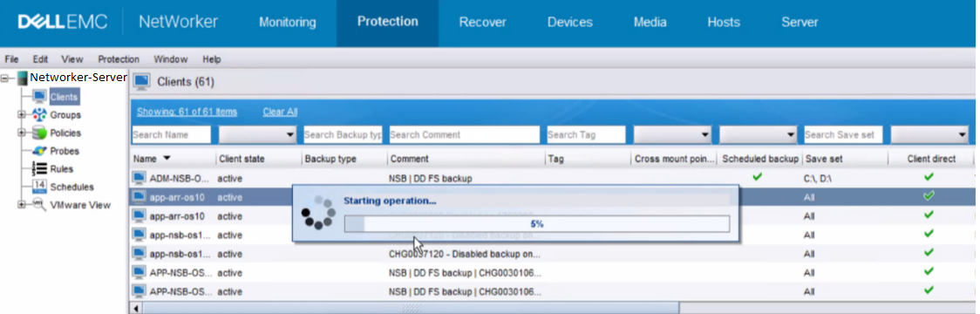980x314 pixels.
Task: Click the Starting operation... text
Action: (x=390, y=201)
